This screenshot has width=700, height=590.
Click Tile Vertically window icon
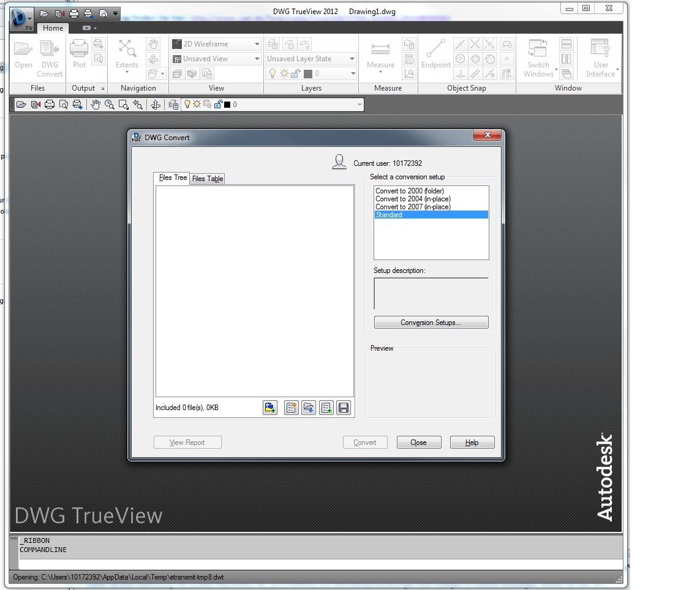tap(566, 59)
